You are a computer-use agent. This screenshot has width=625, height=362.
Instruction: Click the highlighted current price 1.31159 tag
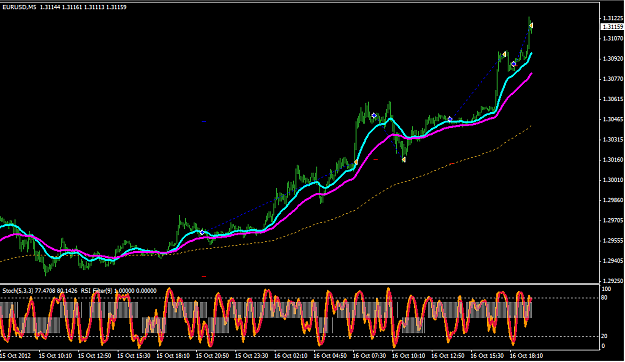click(x=612, y=27)
